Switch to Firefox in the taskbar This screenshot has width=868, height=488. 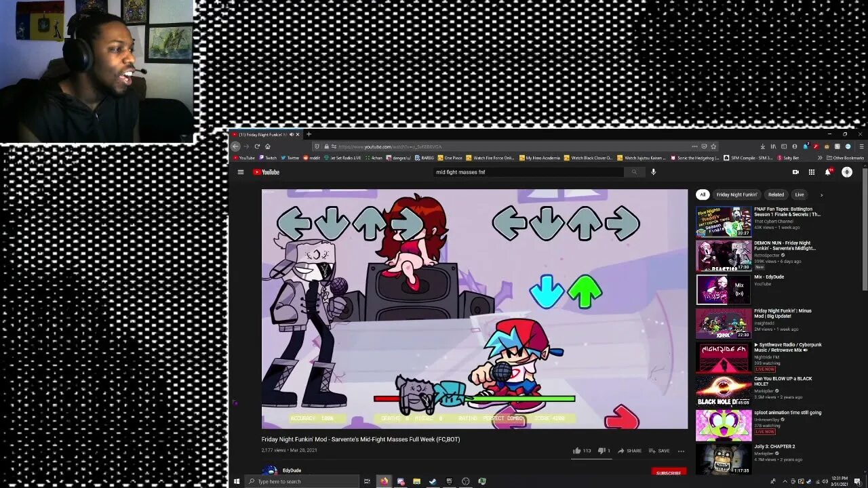(x=384, y=481)
